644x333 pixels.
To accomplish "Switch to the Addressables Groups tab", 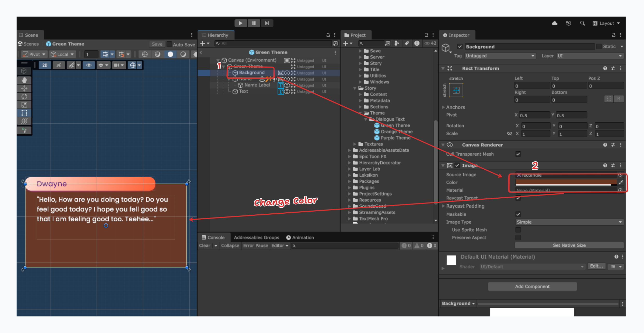I will coord(256,237).
